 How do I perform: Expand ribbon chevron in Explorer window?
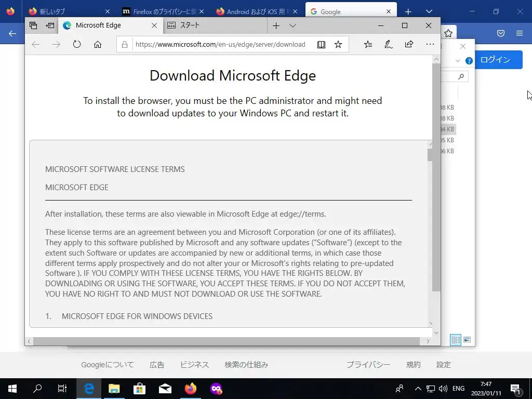click(x=458, y=61)
